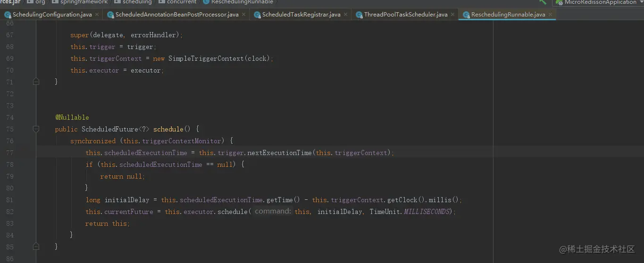Click 'return this;' on line 83

[108, 223]
